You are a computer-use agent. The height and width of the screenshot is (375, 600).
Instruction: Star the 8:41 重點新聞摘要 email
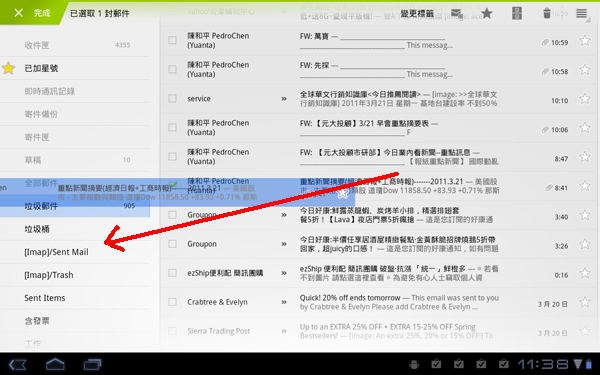[x=584, y=186]
